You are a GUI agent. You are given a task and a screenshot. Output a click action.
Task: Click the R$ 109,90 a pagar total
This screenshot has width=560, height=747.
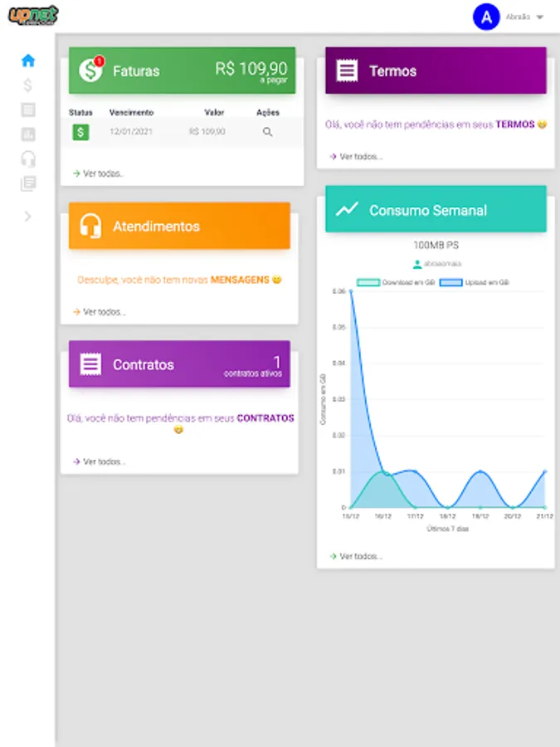[x=251, y=71]
